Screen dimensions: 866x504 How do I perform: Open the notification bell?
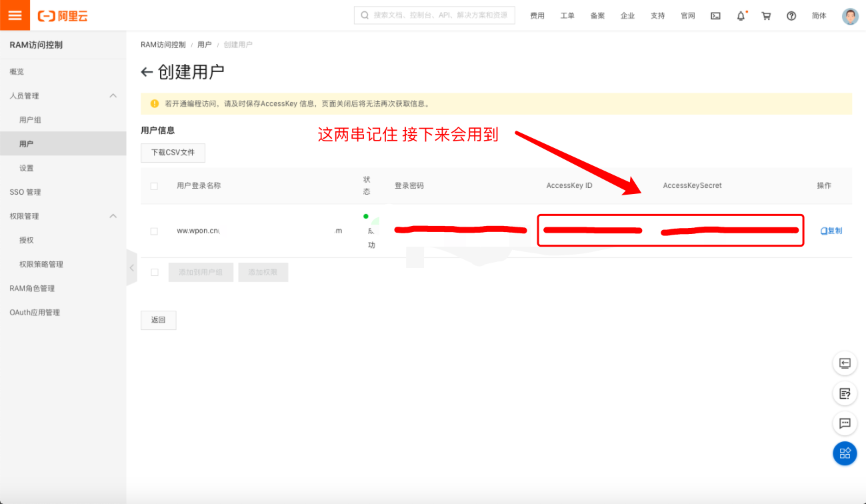[741, 16]
